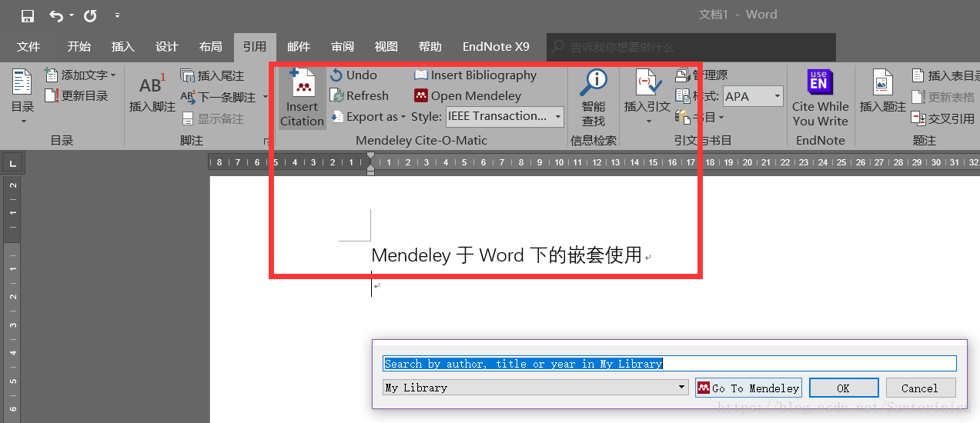Switch to the 设计 tab
The height and width of the screenshot is (423, 980).
[166, 47]
